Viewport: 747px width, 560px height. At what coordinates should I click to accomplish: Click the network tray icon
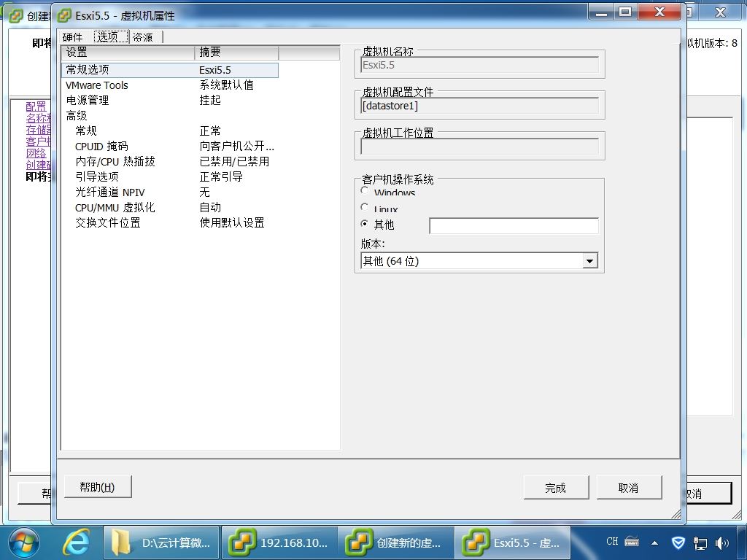click(700, 542)
